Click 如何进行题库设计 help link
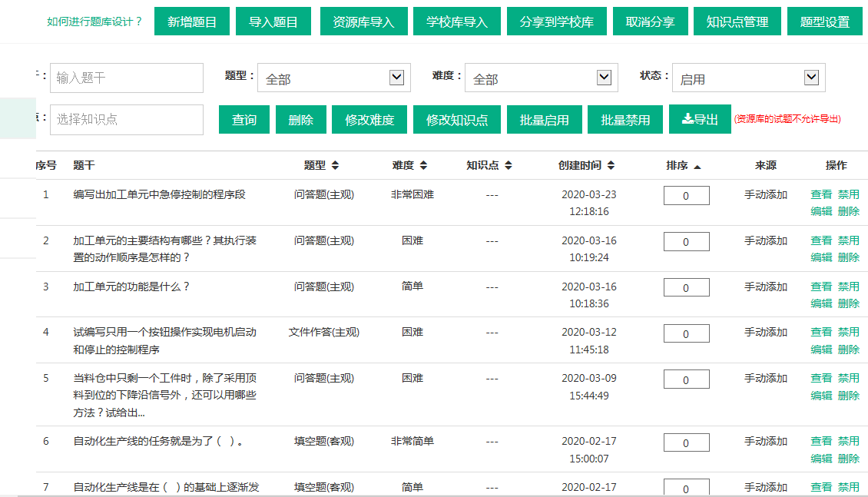 (94, 22)
